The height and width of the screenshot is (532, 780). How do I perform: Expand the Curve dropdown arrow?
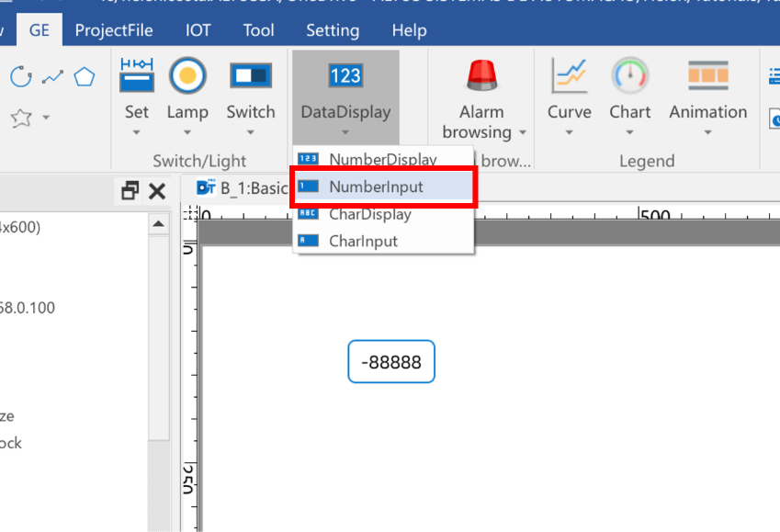[569, 132]
